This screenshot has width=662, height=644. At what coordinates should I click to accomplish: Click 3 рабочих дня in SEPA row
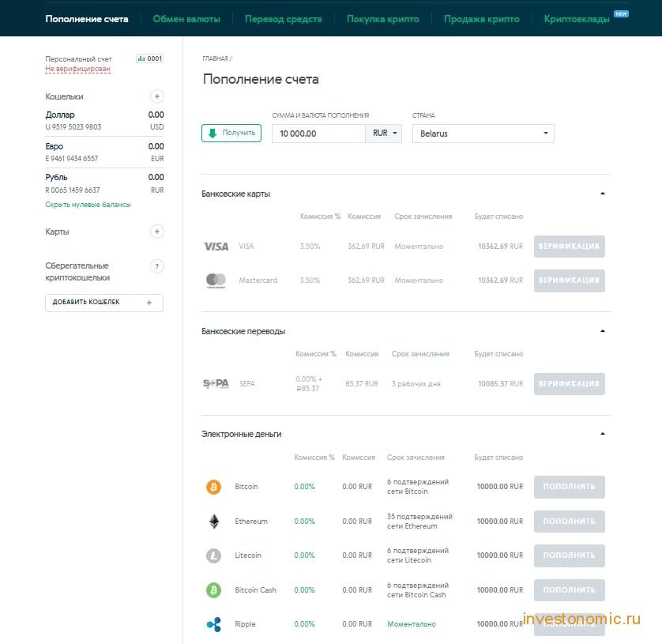[416, 384]
